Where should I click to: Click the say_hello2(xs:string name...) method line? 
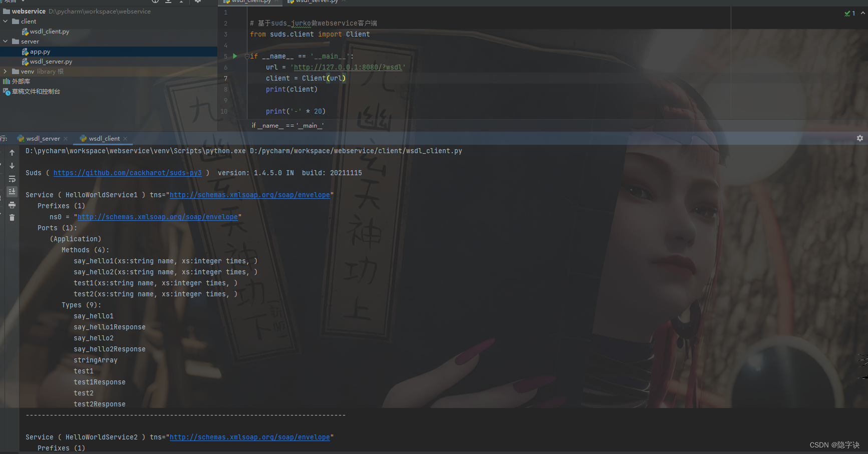pos(166,272)
